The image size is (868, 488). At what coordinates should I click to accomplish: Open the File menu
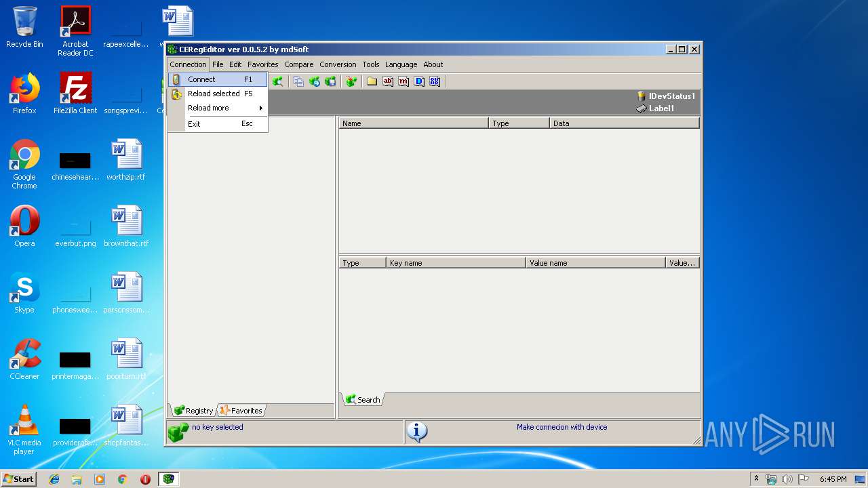218,64
